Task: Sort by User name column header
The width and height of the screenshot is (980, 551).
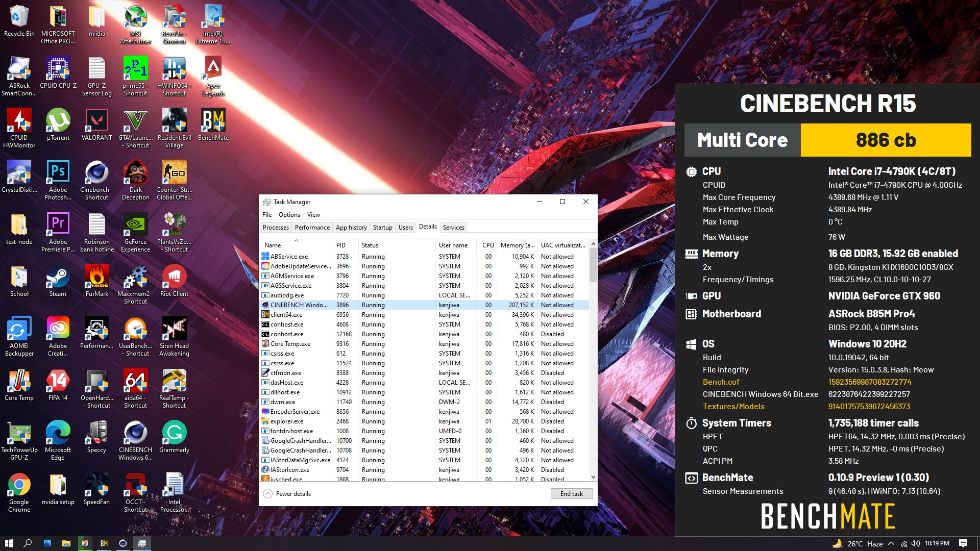Action: coord(455,245)
